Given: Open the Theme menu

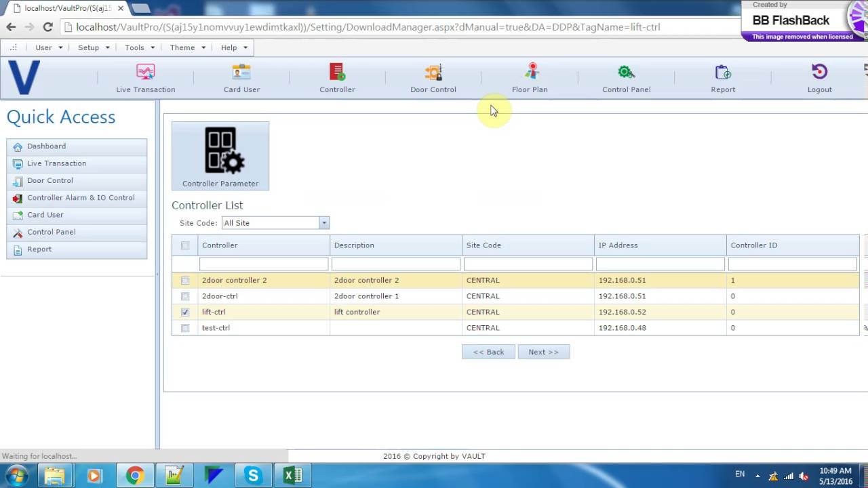Looking at the screenshot, I should point(187,47).
